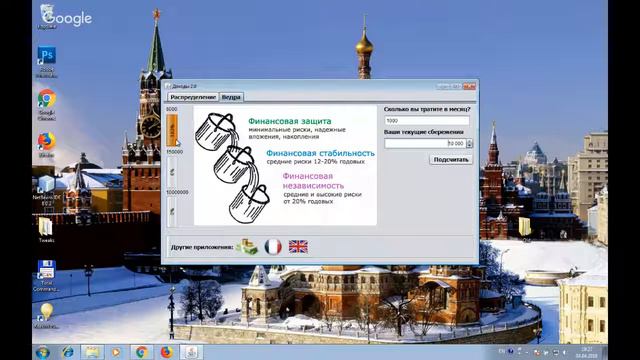Viewport: 640px width, 360px height.
Task: Open Windows Media Player from the taskbar
Action: coord(116,352)
